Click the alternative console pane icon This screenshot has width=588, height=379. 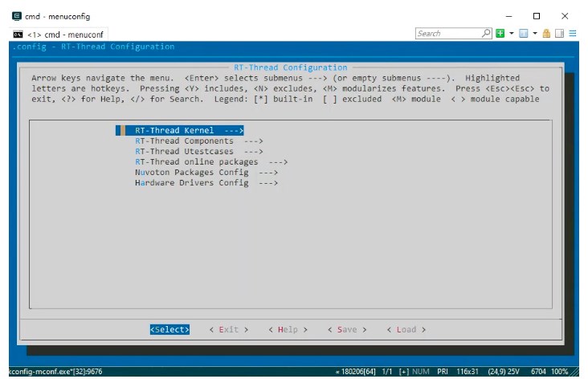(x=559, y=34)
